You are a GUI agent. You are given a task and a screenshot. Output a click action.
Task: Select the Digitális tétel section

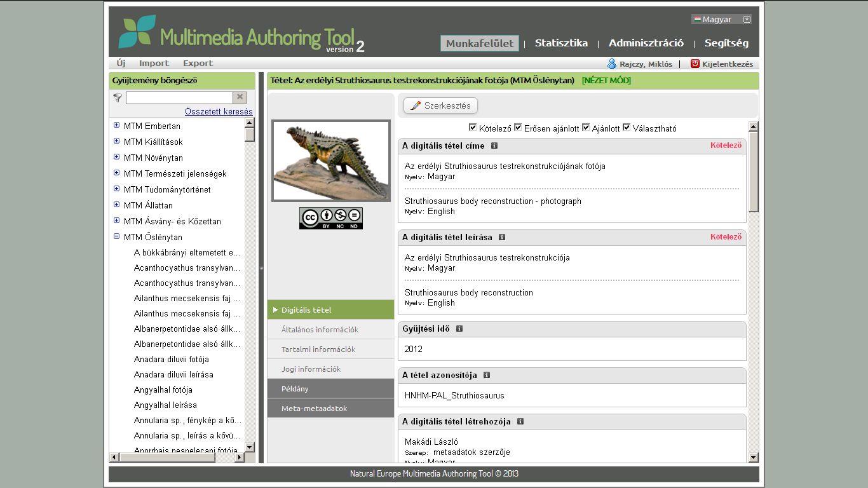tap(330, 309)
